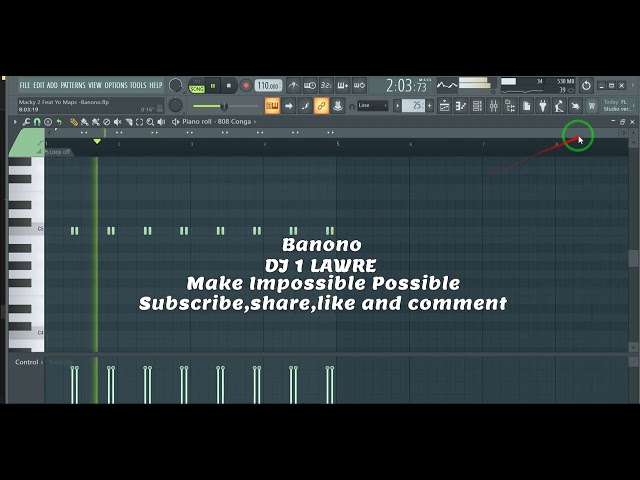Image resolution: width=640 pixels, height=480 pixels.
Task: Open the wrench tools menu
Action: click(26, 122)
